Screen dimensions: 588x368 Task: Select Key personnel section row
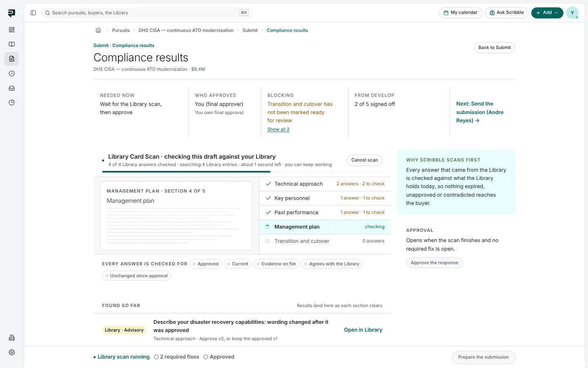(x=325, y=198)
